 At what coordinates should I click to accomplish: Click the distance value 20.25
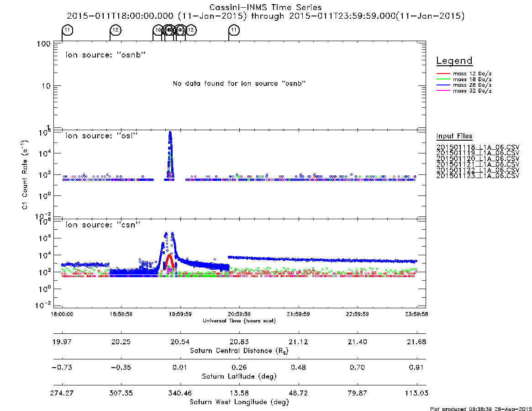121,342
